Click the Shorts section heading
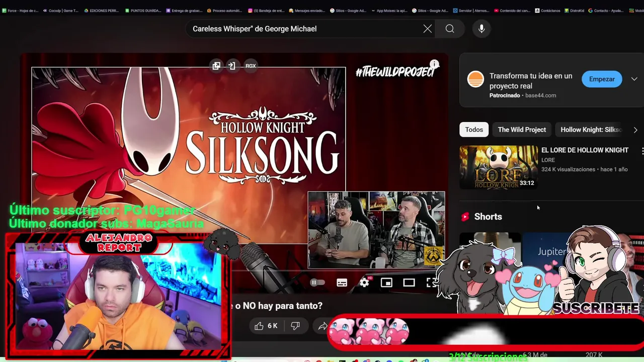The height and width of the screenshot is (362, 644). [488, 217]
